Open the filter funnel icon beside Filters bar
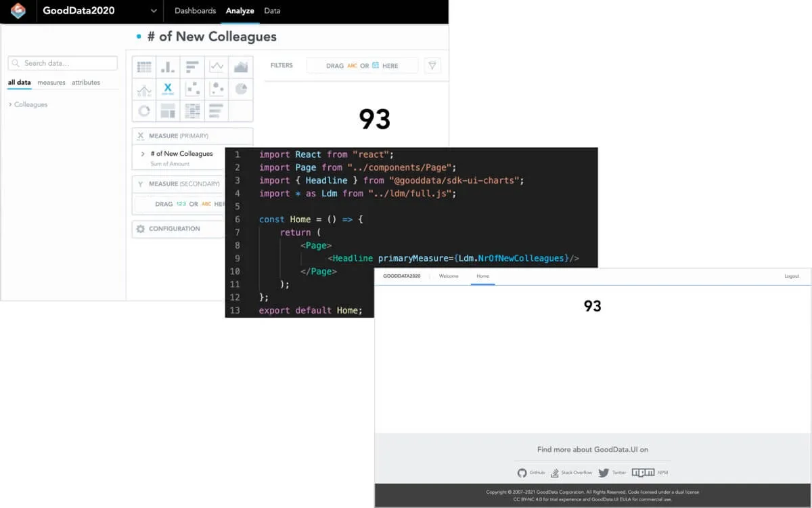 (x=432, y=65)
